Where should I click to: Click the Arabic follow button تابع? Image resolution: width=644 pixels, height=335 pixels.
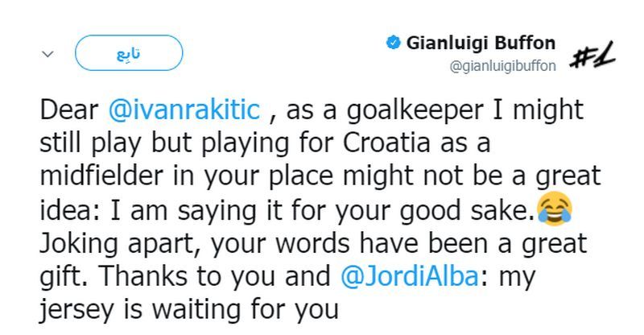click(x=129, y=53)
